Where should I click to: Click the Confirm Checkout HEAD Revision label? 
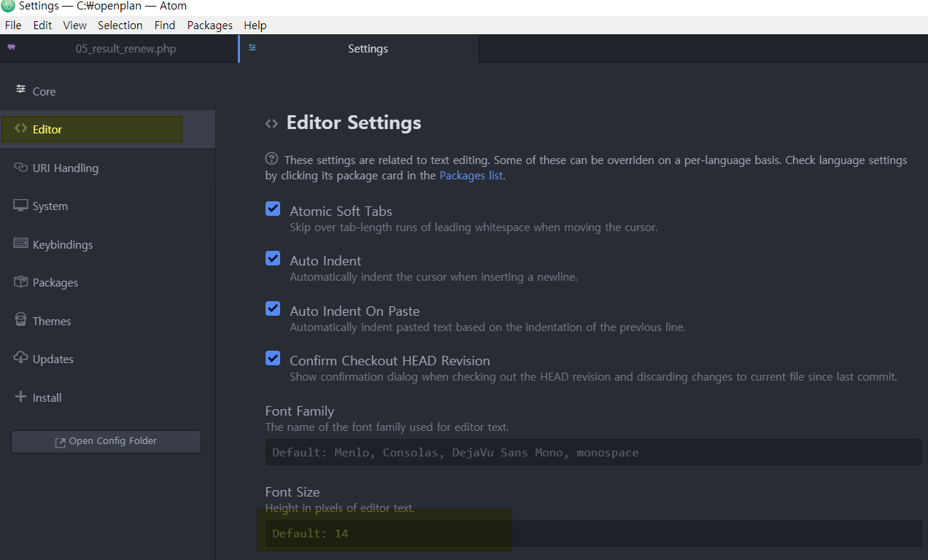click(390, 360)
